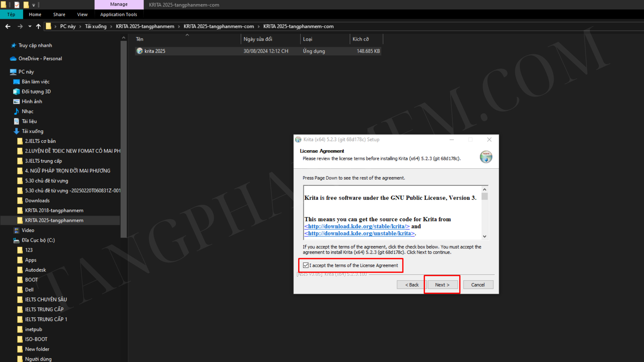Image resolution: width=644 pixels, height=362 pixels.
Task: Switch to the Share ribbon tab
Action: point(59,14)
